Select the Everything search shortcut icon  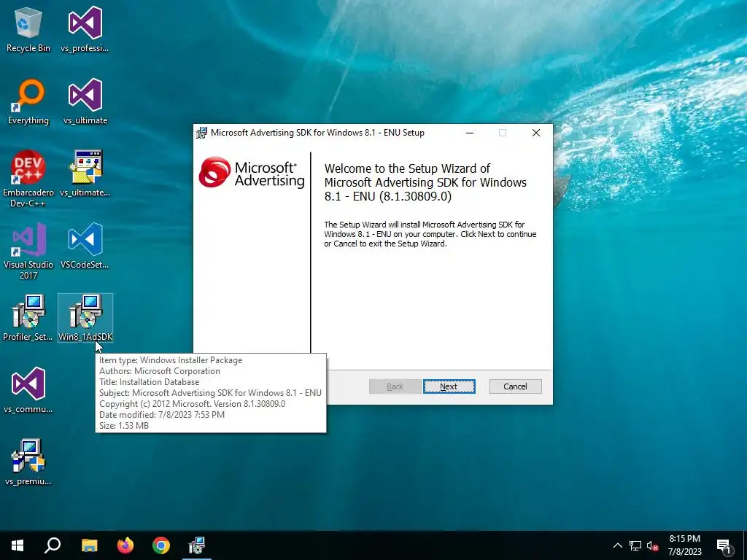tap(28, 102)
